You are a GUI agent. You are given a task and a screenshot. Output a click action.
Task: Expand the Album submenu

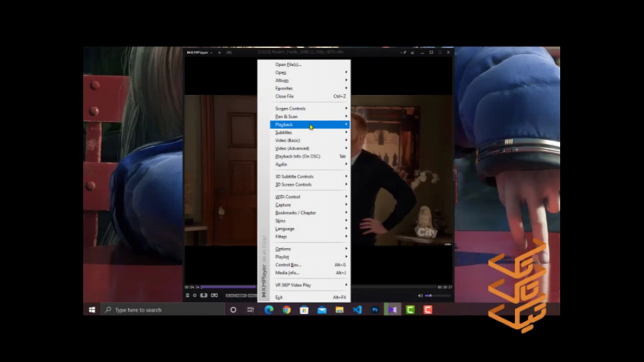310,80
